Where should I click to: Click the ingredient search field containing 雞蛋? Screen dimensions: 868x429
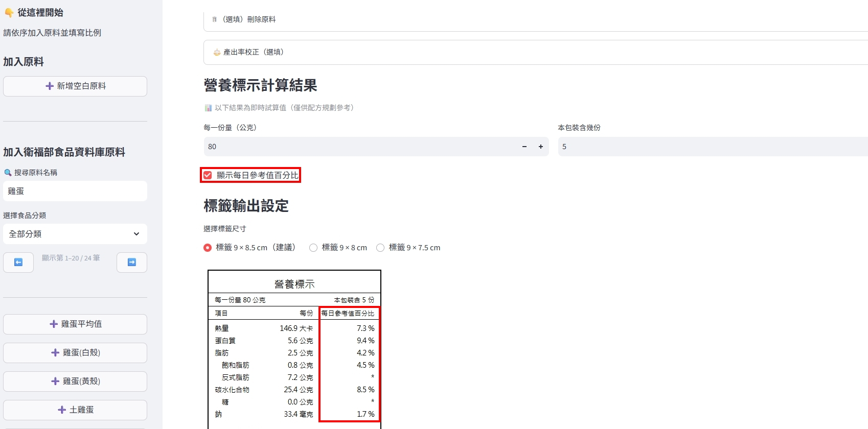tap(75, 191)
